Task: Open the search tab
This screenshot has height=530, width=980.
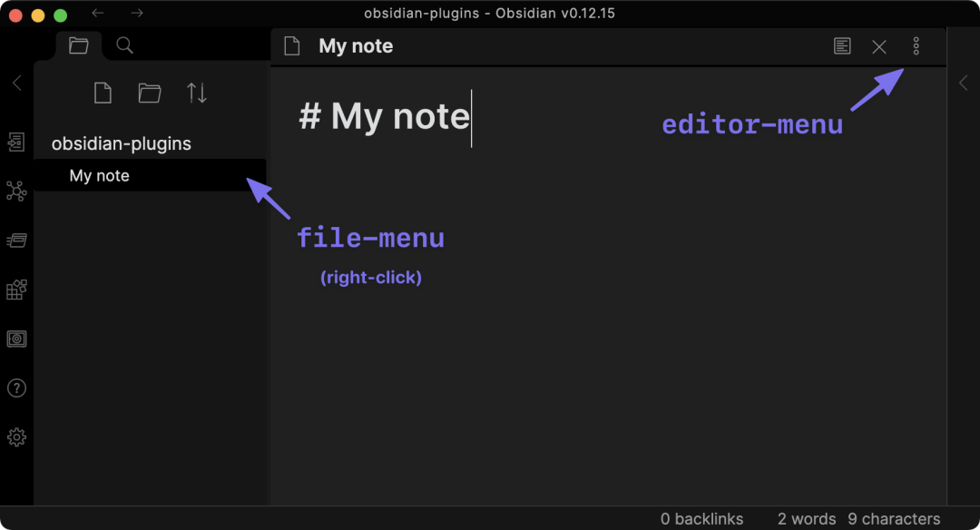Action: [124, 45]
